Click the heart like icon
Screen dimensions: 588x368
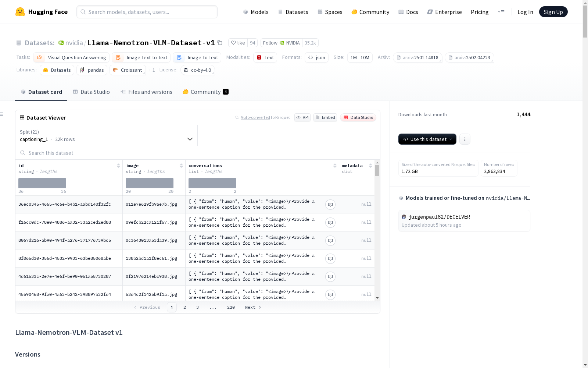233,43
